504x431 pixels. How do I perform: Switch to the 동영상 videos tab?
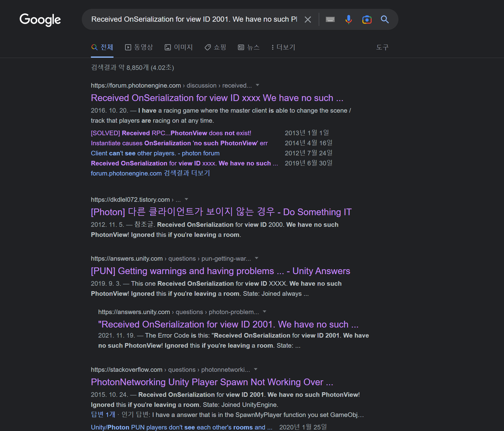pyautogui.click(x=139, y=47)
